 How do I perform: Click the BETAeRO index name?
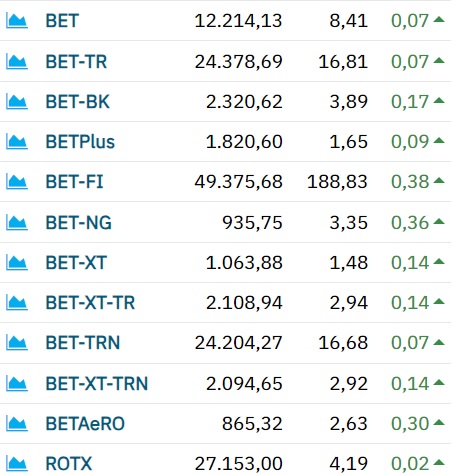pos(85,424)
